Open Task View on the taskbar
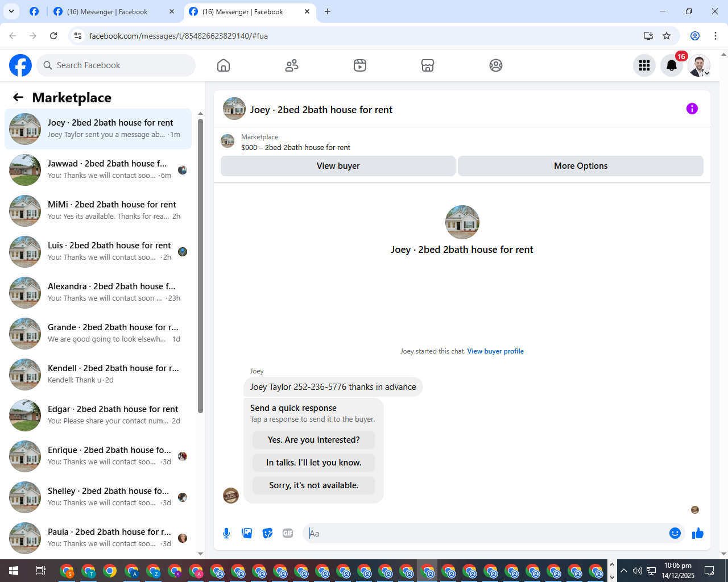Viewport: 728px width, 582px height. pos(40,571)
